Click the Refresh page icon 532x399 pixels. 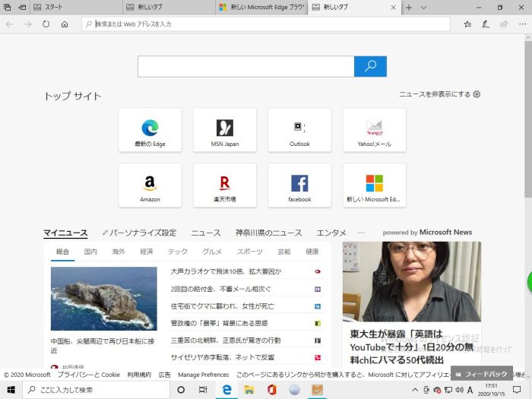pos(46,24)
